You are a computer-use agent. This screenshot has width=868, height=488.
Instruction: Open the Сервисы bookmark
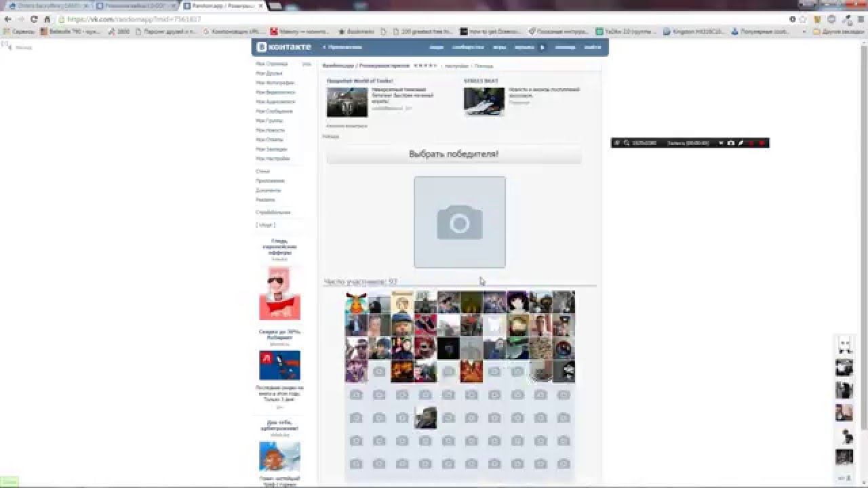coord(19,31)
